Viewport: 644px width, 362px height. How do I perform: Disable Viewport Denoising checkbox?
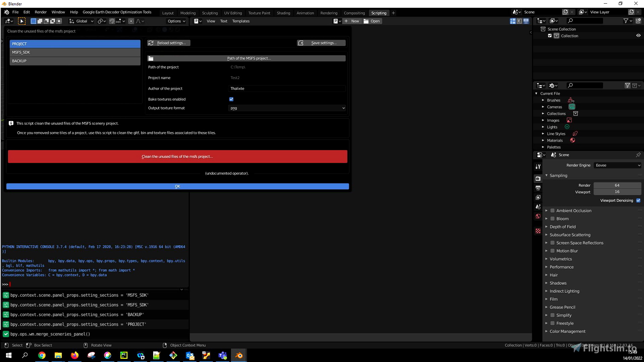(x=638, y=201)
